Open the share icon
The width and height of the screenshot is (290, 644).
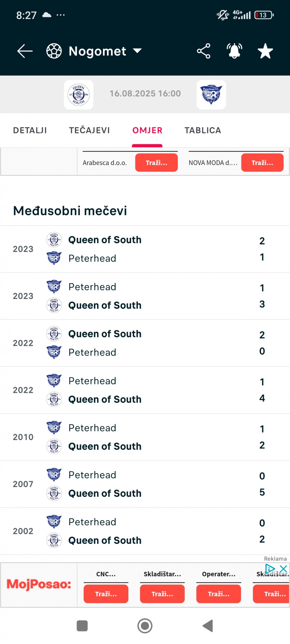204,51
